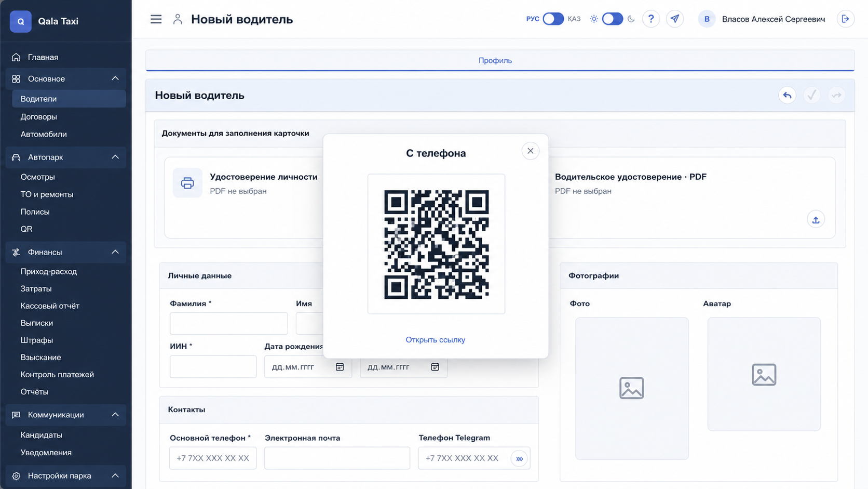Collapse the Основное section

[x=115, y=79]
